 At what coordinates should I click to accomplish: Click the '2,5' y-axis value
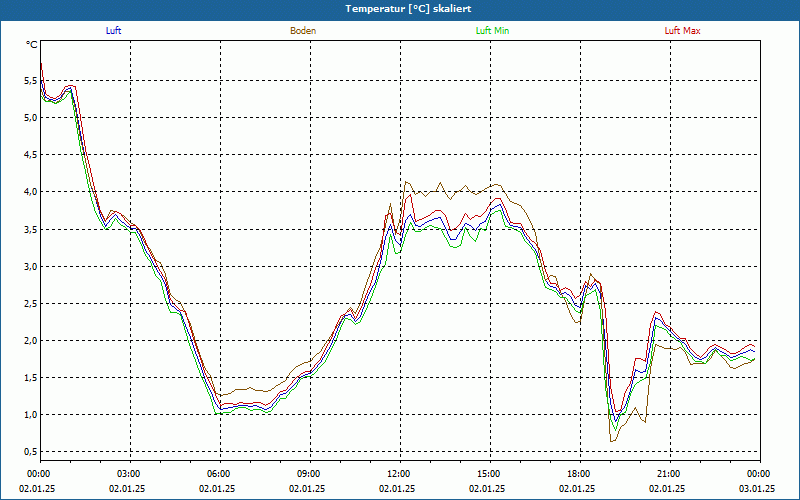[x=31, y=304]
